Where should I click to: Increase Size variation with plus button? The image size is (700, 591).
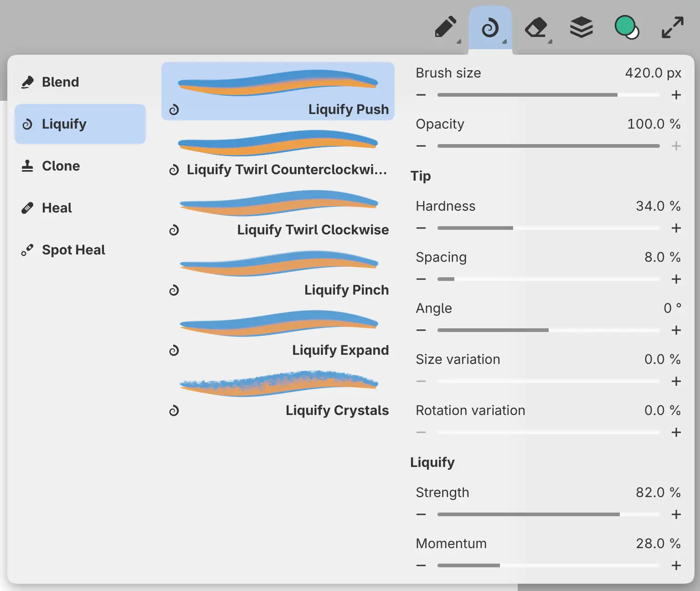676,381
